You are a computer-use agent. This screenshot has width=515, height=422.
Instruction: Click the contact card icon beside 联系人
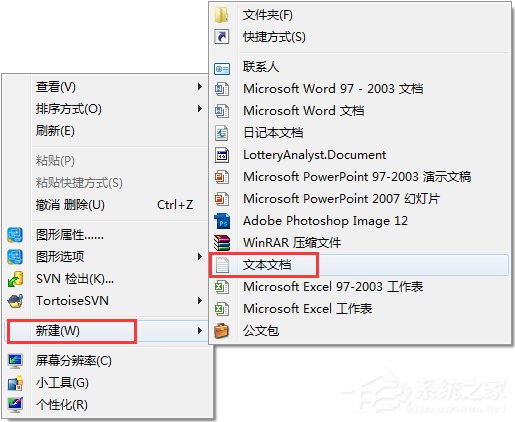[222, 69]
